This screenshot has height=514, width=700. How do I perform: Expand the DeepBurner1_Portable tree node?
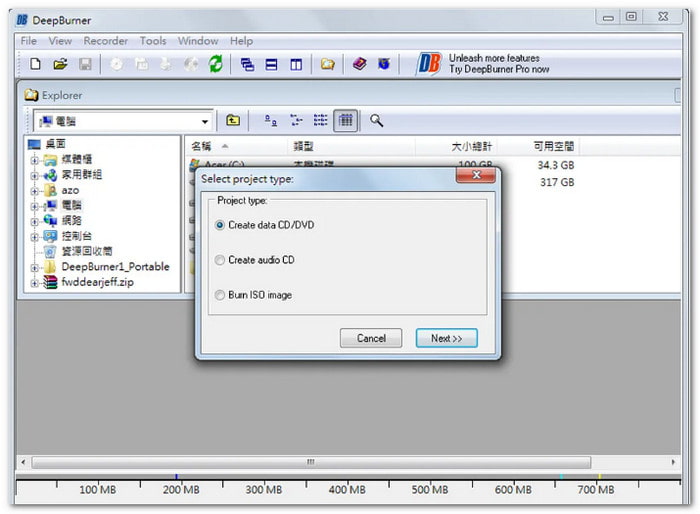pyautogui.click(x=34, y=268)
